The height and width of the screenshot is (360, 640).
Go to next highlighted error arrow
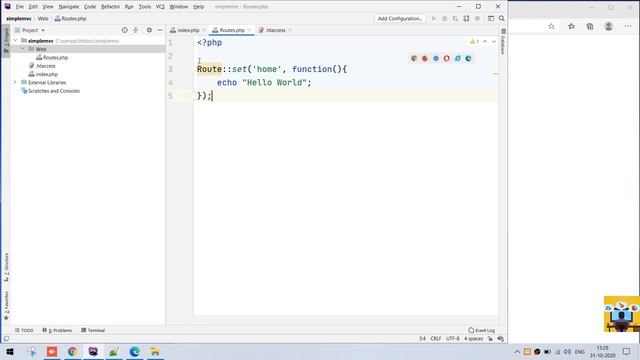pos(493,42)
